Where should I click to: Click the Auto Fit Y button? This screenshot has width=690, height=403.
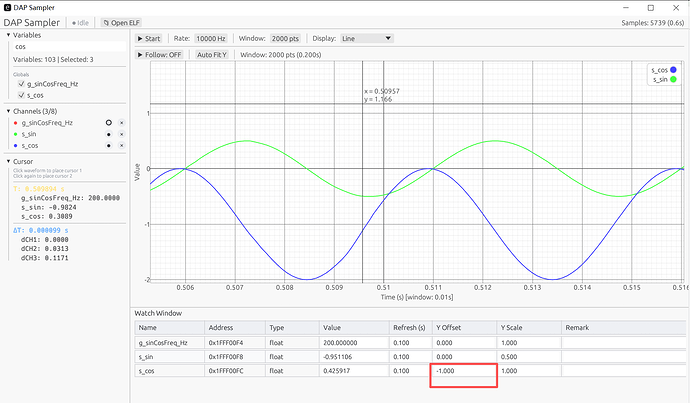coord(212,55)
